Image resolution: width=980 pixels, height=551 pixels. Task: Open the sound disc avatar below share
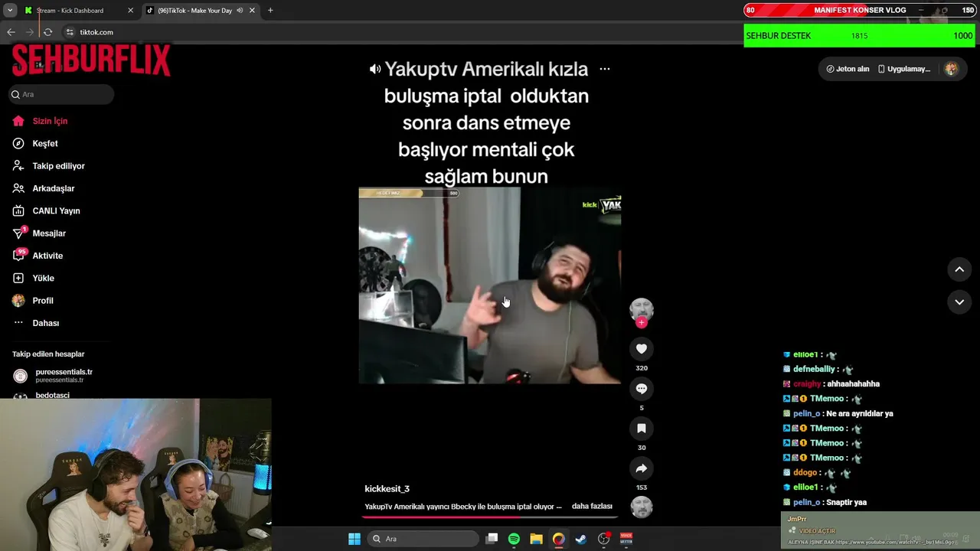click(642, 507)
